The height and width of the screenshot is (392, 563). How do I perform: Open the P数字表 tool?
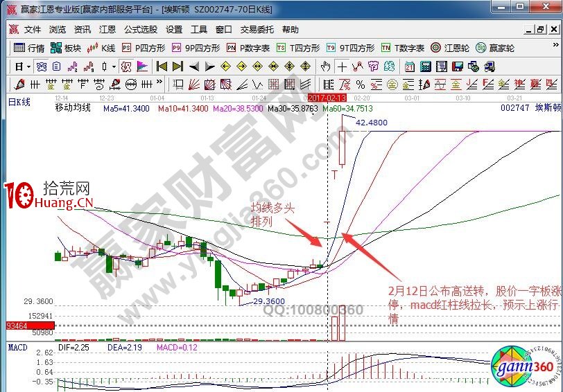point(248,48)
